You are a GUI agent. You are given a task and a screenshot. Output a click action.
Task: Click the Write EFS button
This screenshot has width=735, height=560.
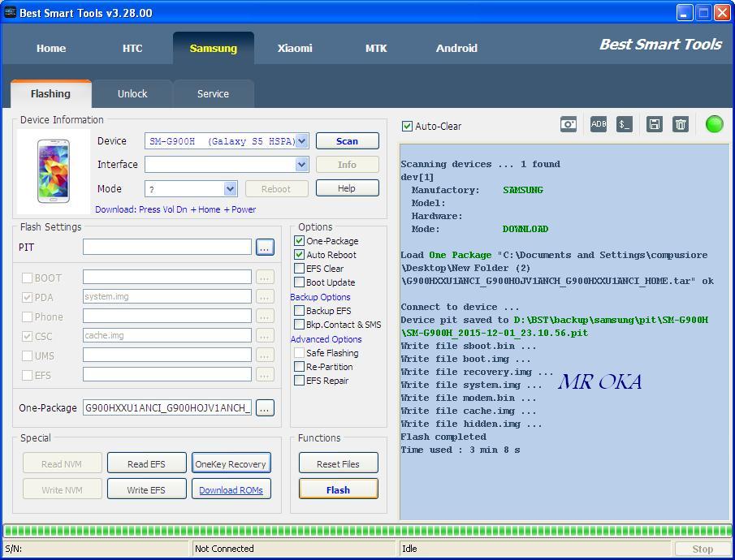[146, 490]
